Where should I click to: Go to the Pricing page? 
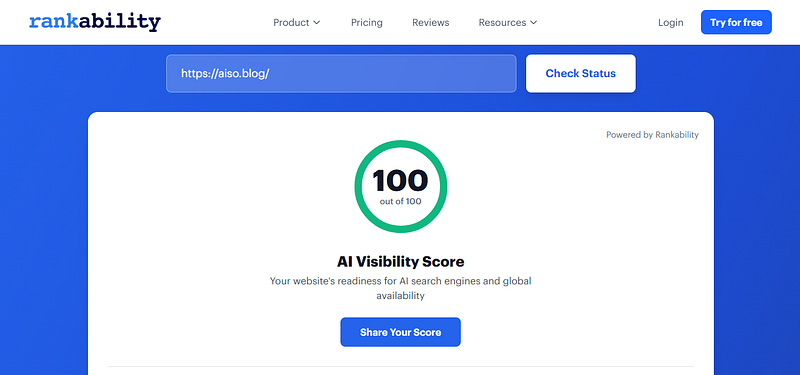366,22
